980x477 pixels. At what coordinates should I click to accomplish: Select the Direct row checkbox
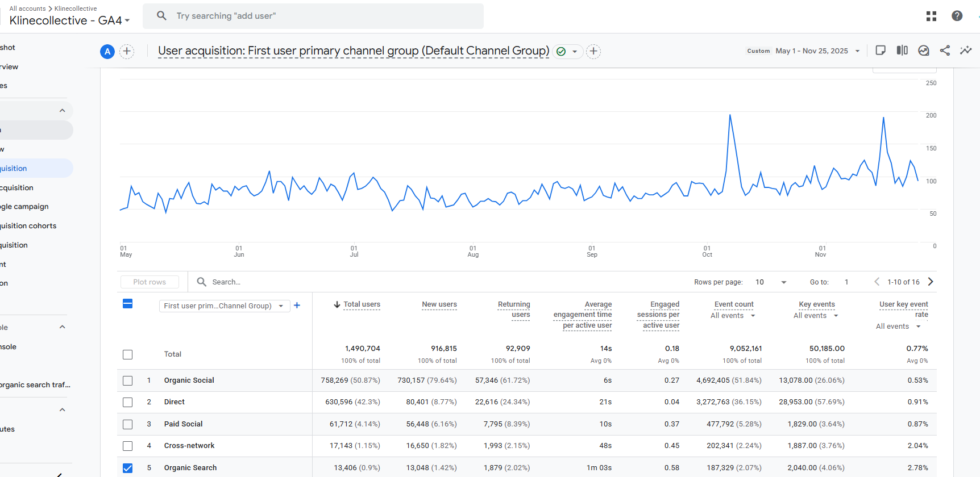128,402
